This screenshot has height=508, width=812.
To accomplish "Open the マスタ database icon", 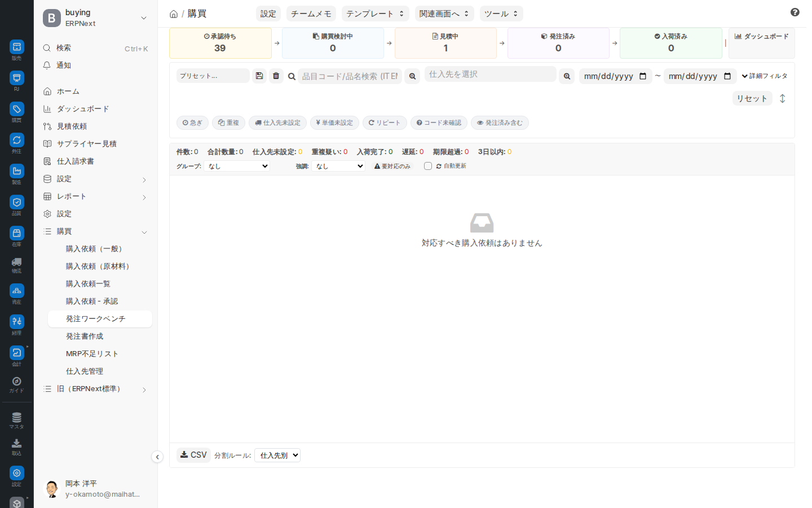I will (17, 418).
